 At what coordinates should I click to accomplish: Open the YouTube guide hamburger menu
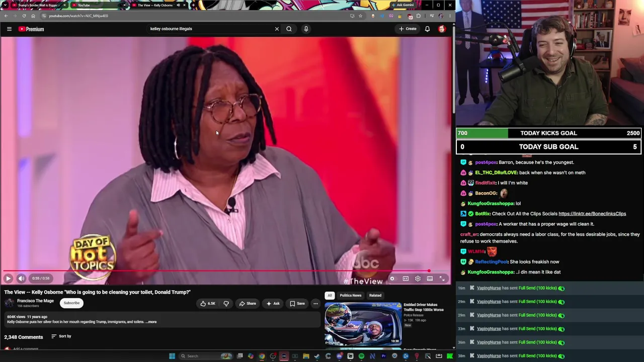pyautogui.click(x=9, y=29)
